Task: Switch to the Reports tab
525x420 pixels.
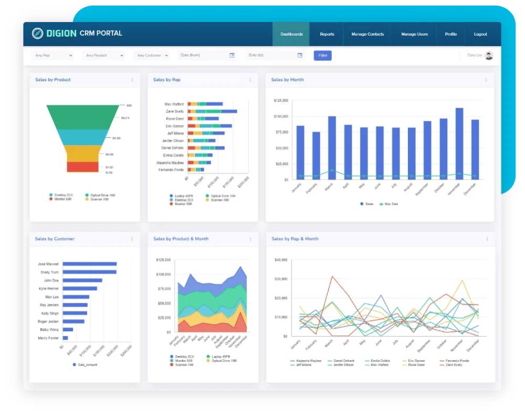Action: tap(327, 34)
